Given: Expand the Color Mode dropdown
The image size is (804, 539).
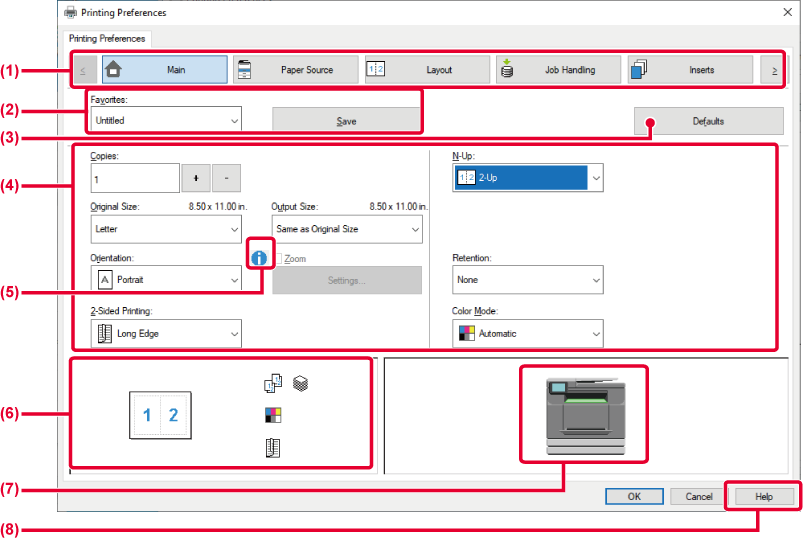Looking at the screenshot, I should tap(528, 333).
